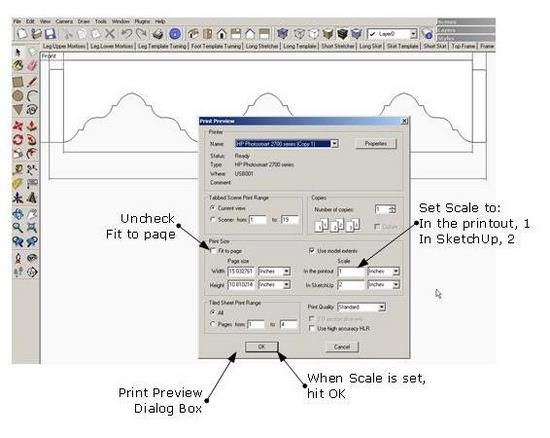
Task: Open the Camera menu
Action: click(64, 21)
